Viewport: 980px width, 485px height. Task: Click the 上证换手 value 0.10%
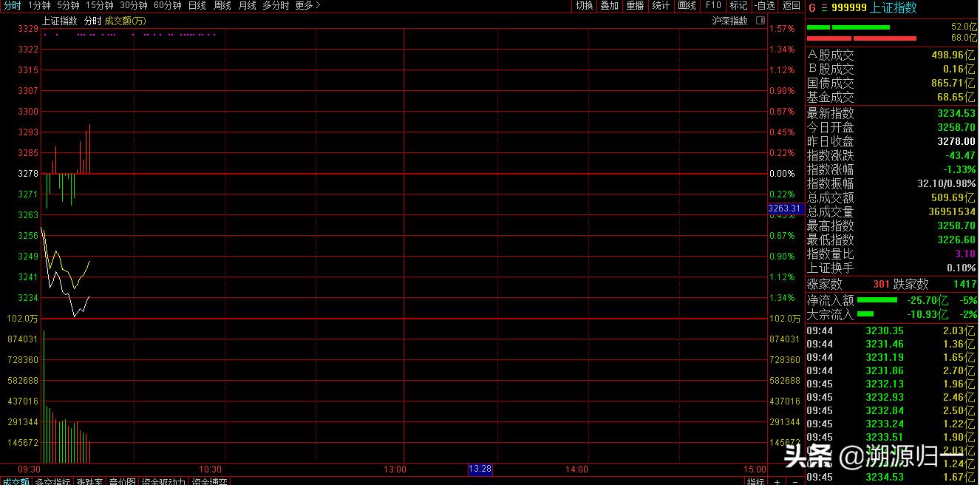962,268
